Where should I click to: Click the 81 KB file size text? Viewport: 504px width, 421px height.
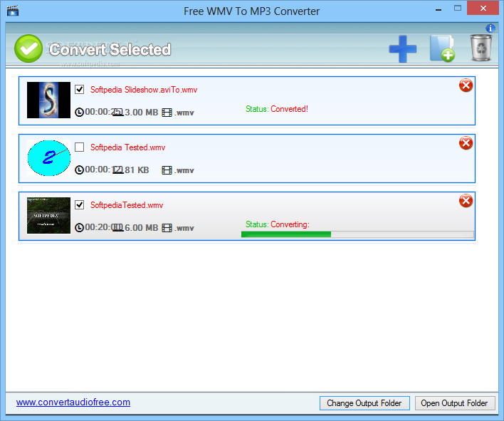[137, 170]
